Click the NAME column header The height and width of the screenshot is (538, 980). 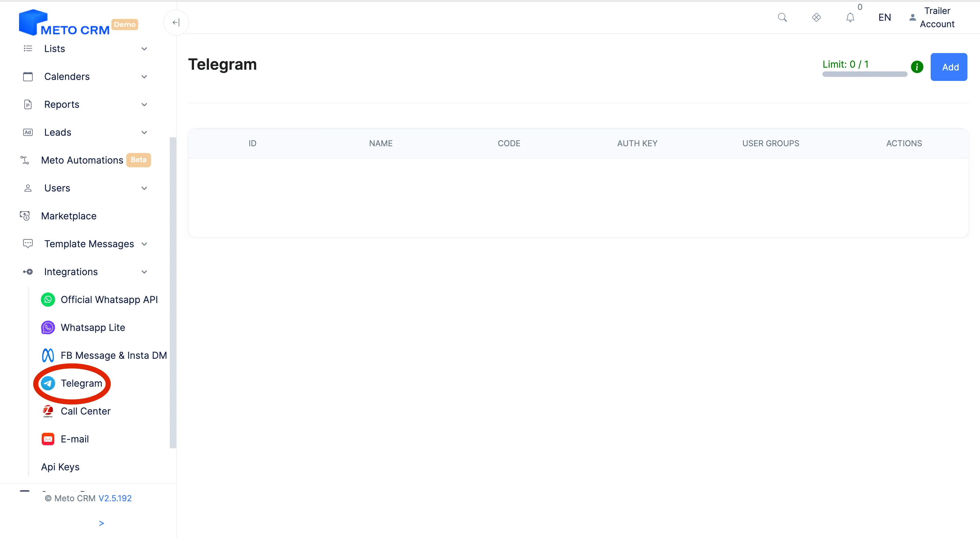(x=381, y=143)
